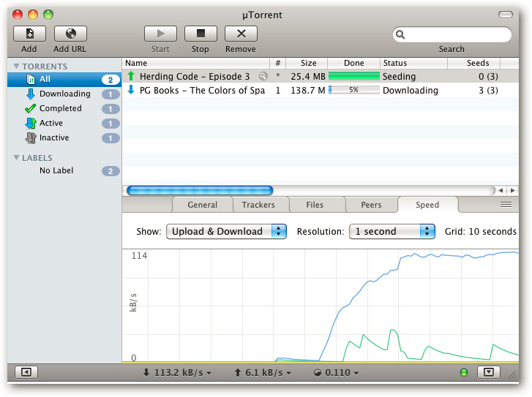The height and width of the screenshot is (397, 532).
Task: Open the Show Upload & Download dropdown
Action: pyautogui.click(x=226, y=232)
